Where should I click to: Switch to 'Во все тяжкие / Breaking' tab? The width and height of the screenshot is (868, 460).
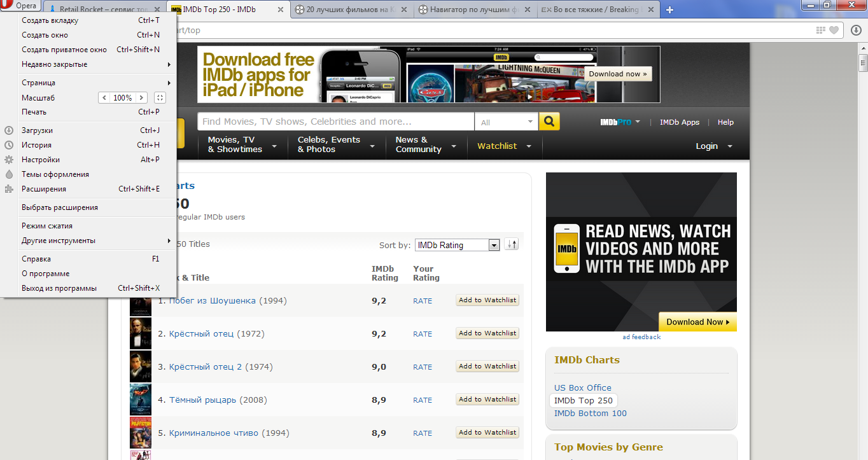pyautogui.click(x=598, y=10)
